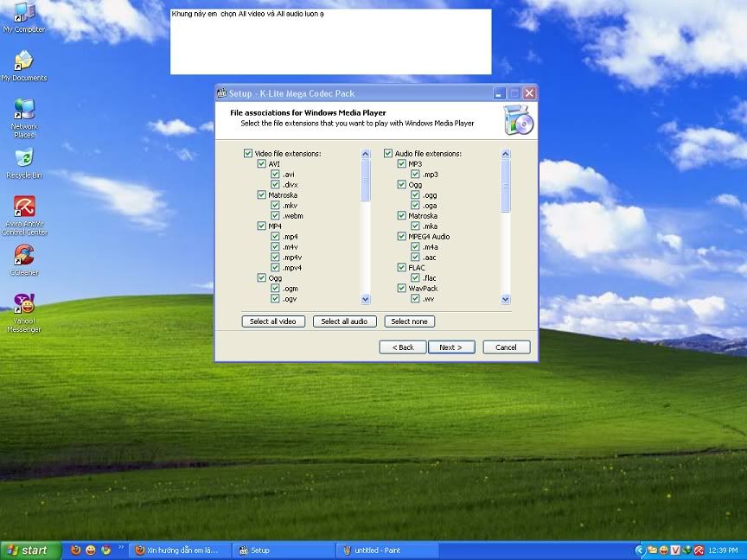Screen dimensions: 747x560
Task: Toggle the AVI group checkbox
Action: tap(262, 164)
